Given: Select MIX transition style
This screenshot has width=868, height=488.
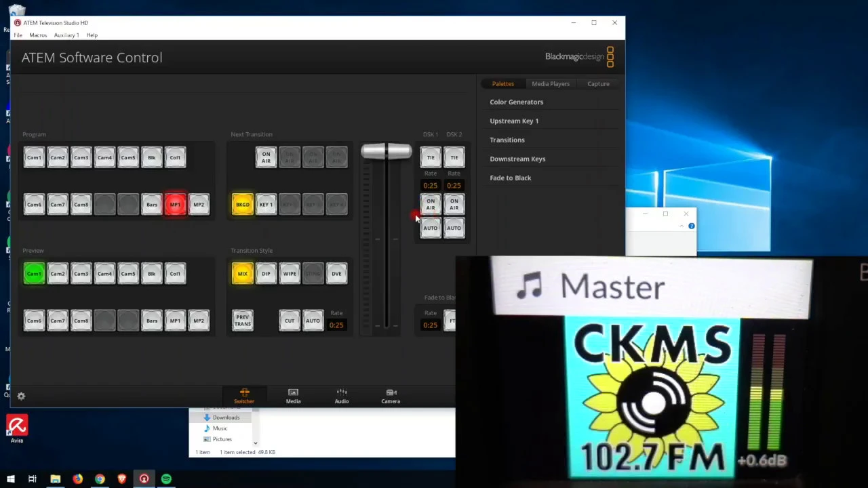Looking at the screenshot, I should 243,274.
